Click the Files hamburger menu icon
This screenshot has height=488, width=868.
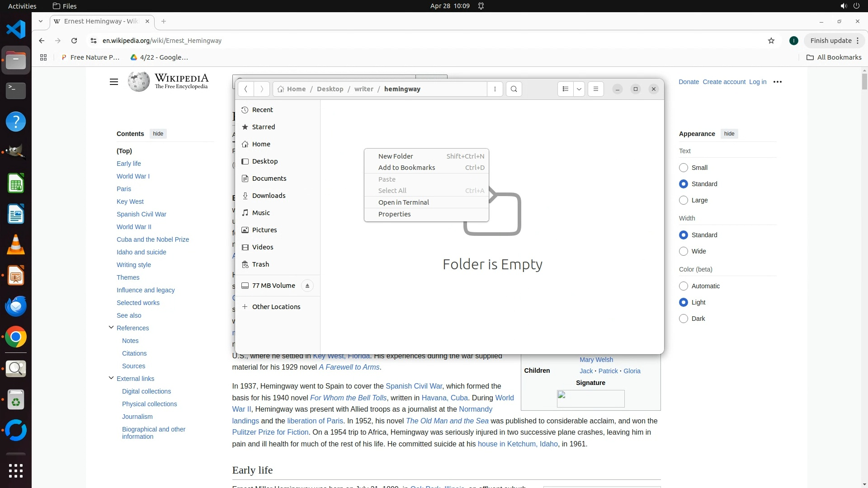(x=595, y=89)
